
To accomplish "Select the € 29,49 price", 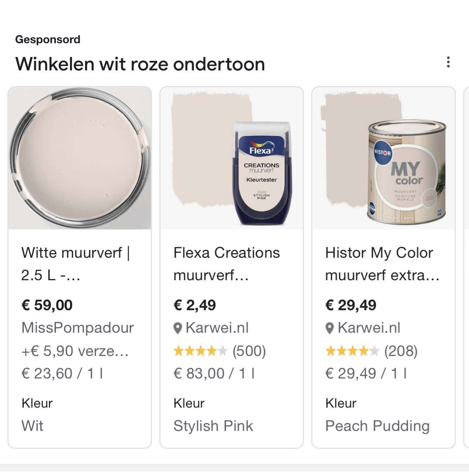I will 351,305.
